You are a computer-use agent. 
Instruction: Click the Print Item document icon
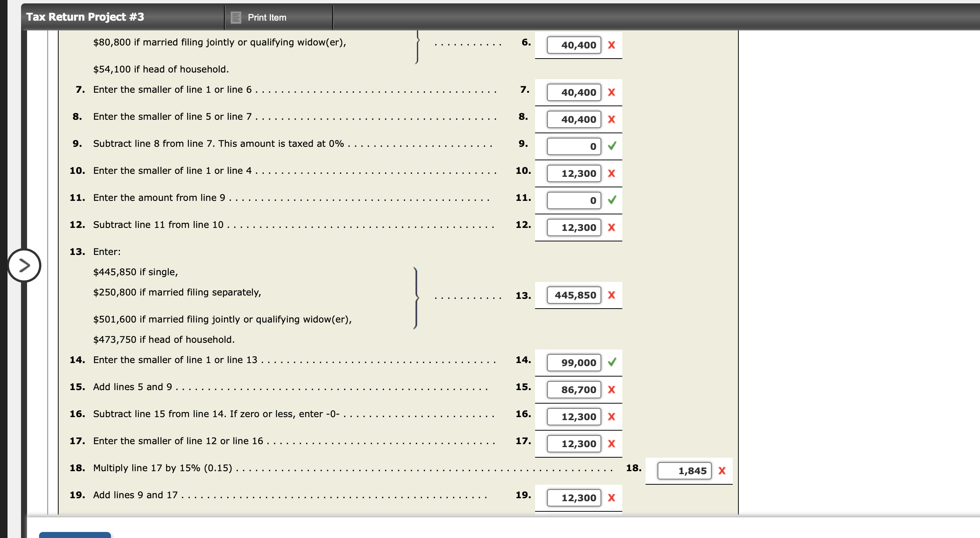pos(235,17)
